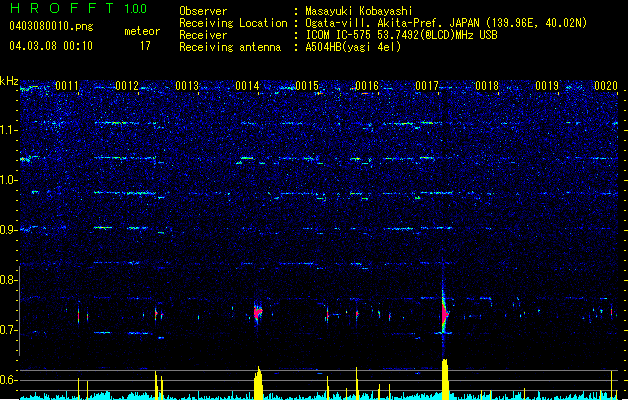The image size is (629, 400).
Task: Click the 0.8 kHz axis label
Action: 9,280
